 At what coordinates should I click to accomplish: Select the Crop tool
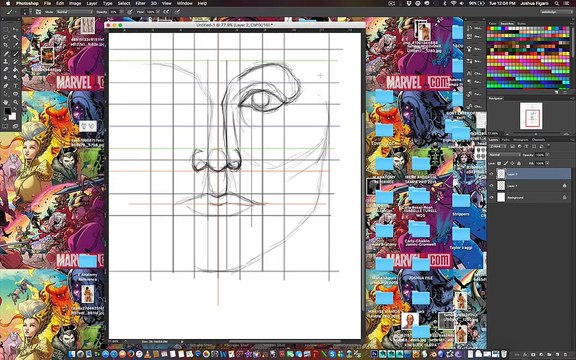tap(6, 45)
